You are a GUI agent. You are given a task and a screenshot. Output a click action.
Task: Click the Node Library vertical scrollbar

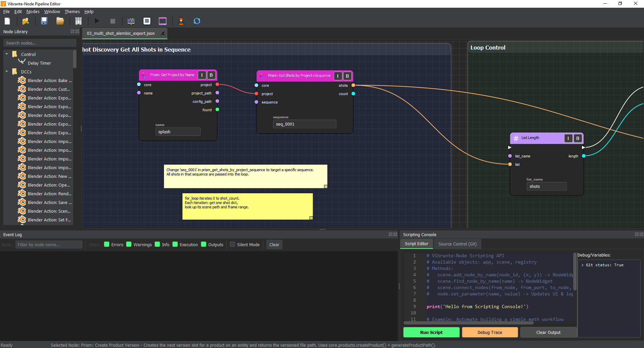tap(75, 59)
